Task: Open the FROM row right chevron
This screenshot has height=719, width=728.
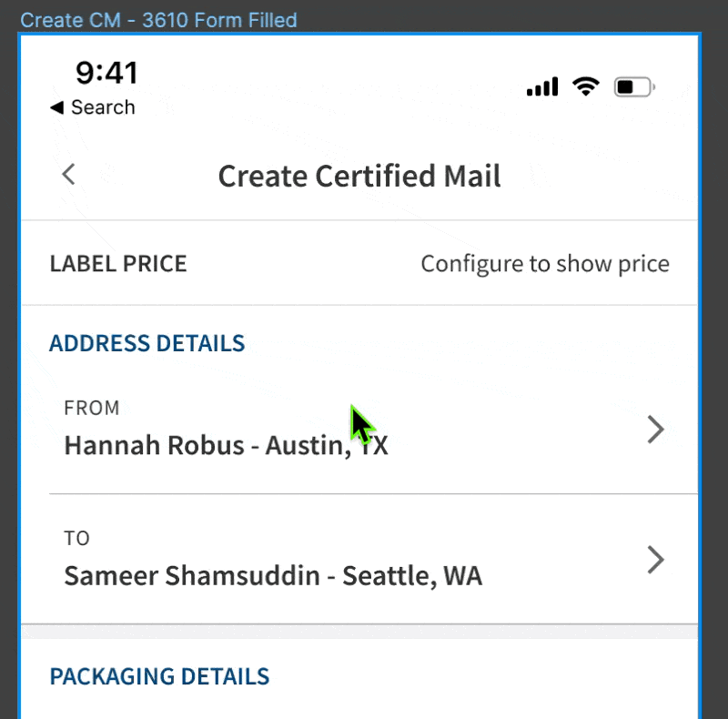Action: [x=655, y=430]
